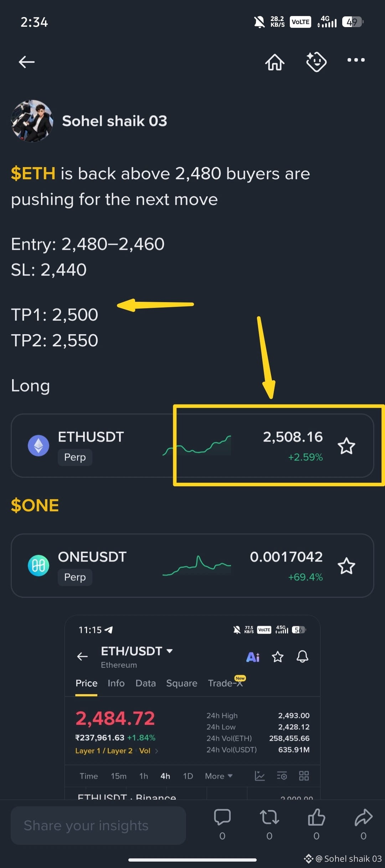Viewport: 385px width, 868px height.
Task: Open Sohel shaik 03 profile avatar
Action: coord(32,121)
